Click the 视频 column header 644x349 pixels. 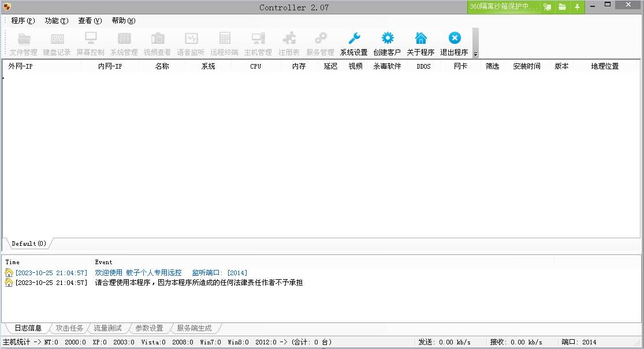[x=356, y=66]
